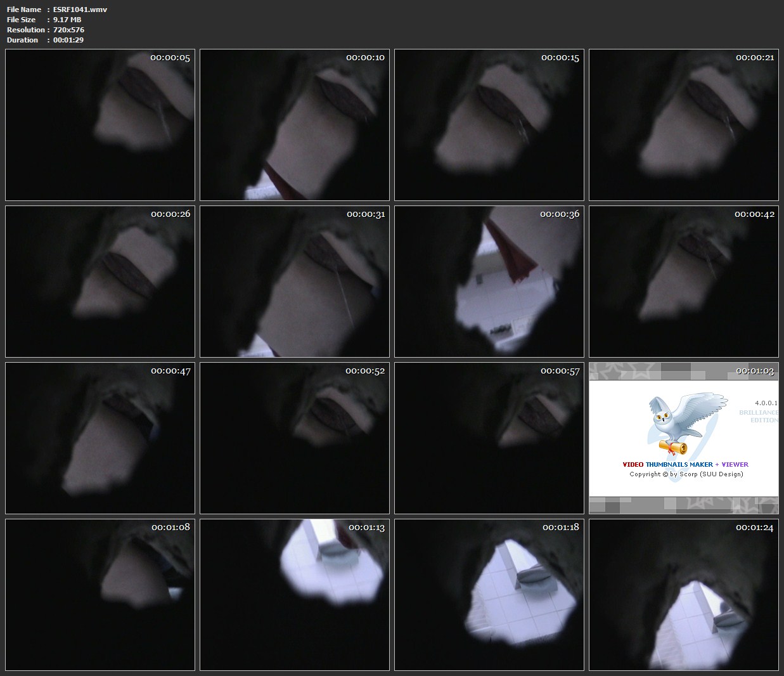
Task: Click the frame at 00:00:31
Action: [295, 282]
